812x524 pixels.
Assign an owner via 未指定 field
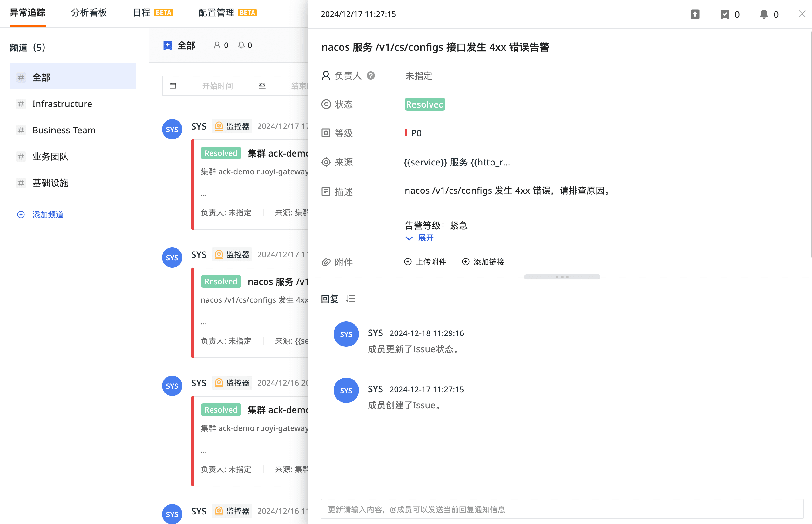coord(418,76)
